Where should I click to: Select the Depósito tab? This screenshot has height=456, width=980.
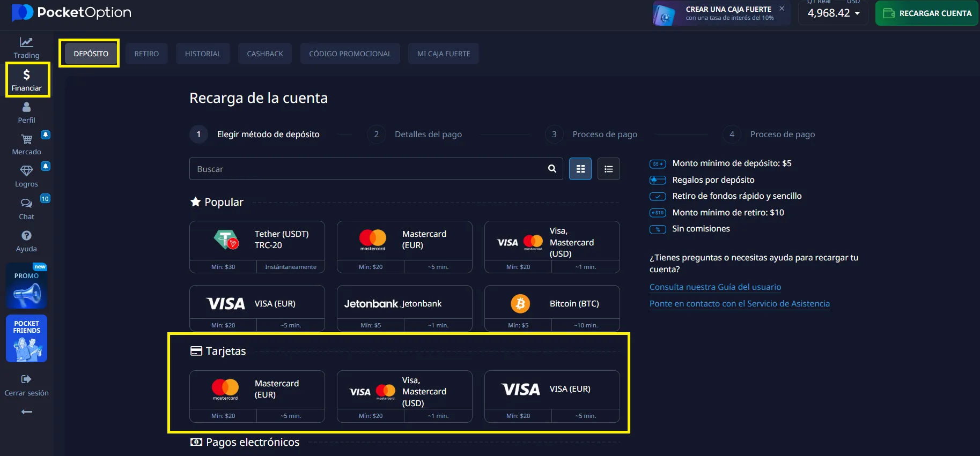91,54
